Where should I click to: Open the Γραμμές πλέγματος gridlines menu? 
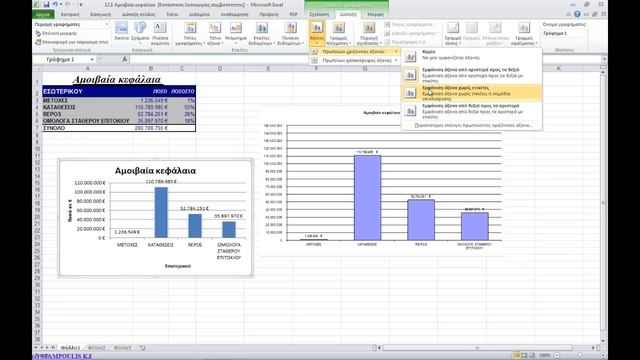click(x=338, y=33)
